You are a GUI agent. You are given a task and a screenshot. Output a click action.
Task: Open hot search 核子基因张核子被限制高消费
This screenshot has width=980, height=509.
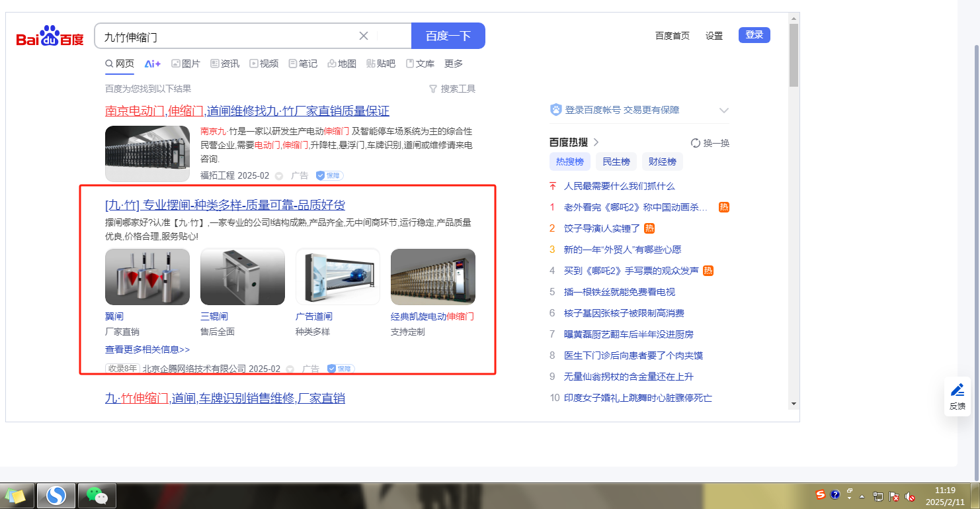pos(624,313)
